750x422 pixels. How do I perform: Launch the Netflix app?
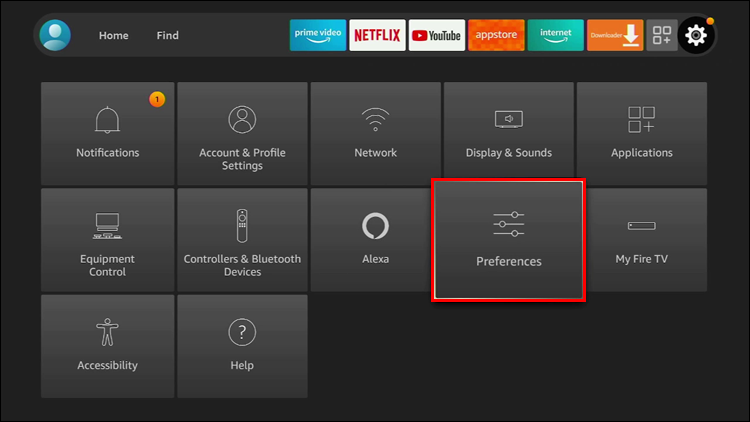click(377, 35)
